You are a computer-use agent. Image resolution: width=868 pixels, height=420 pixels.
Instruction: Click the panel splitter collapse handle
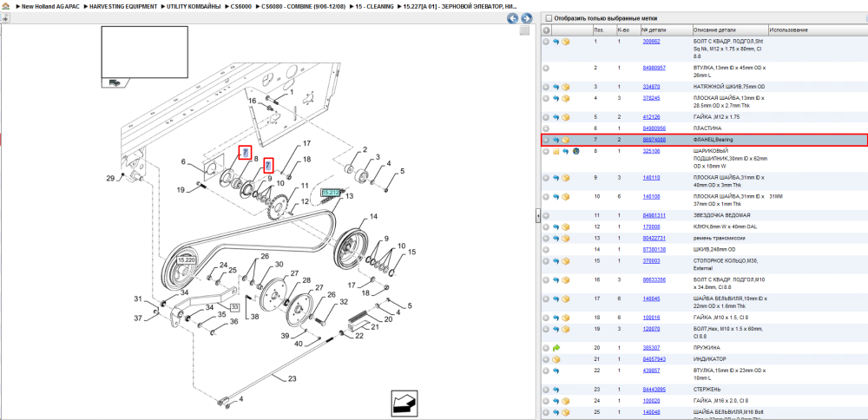537,217
